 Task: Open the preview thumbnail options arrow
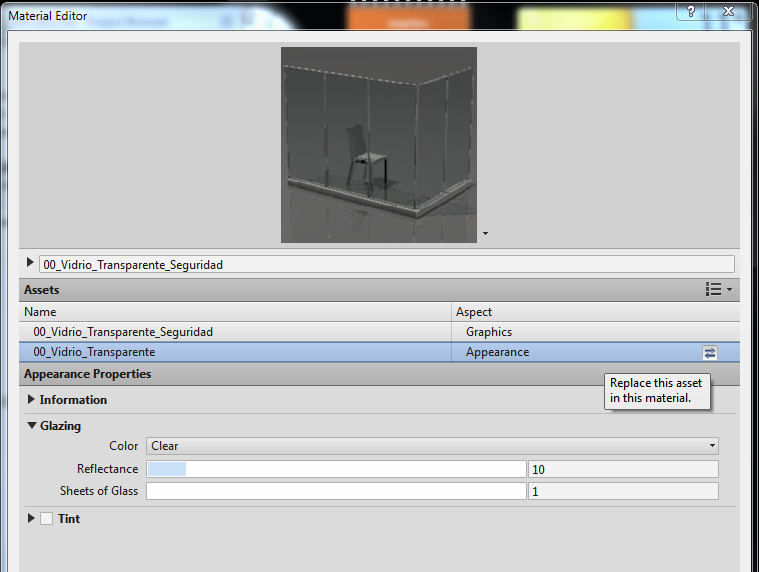pyautogui.click(x=485, y=234)
